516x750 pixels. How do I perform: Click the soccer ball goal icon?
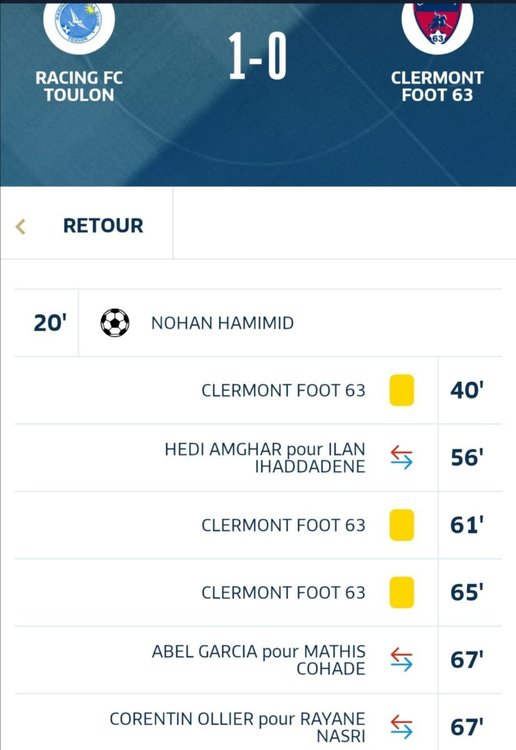pos(115,323)
